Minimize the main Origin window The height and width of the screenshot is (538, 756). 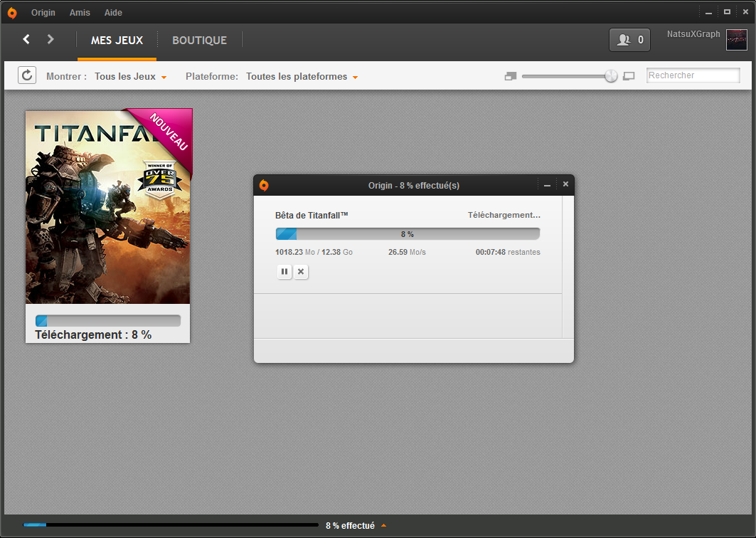click(x=708, y=13)
